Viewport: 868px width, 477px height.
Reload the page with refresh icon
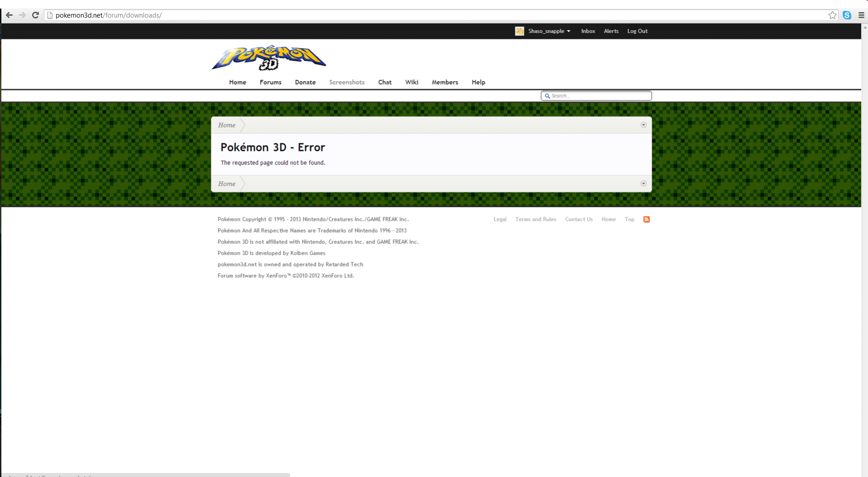coord(35,15)
